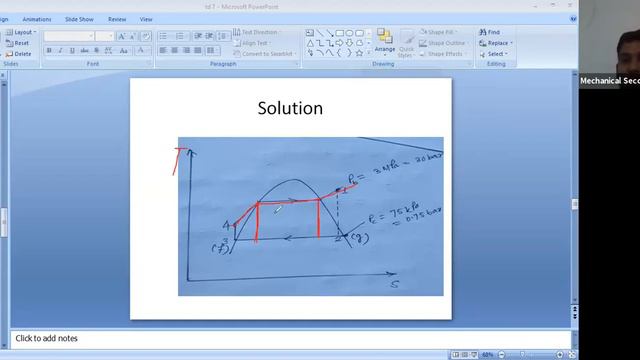Select the Oval shape

pyautogui.click(x=349, y=33)
